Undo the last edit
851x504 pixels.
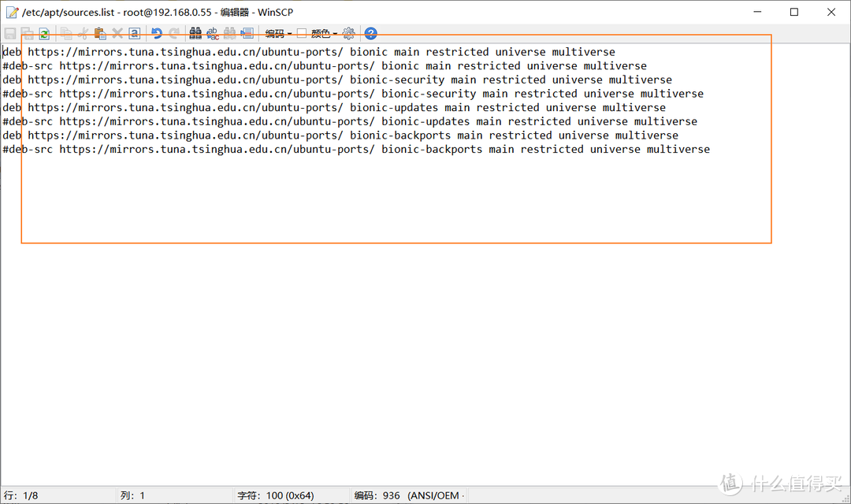(157, 34)
